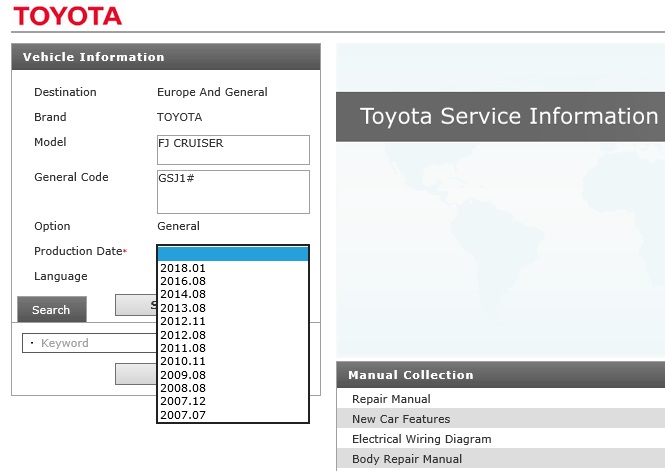Image resolution: width=665 pixels, height=471 pixels.
Task: Select production date 2008.08
Action: coord(232,388)
